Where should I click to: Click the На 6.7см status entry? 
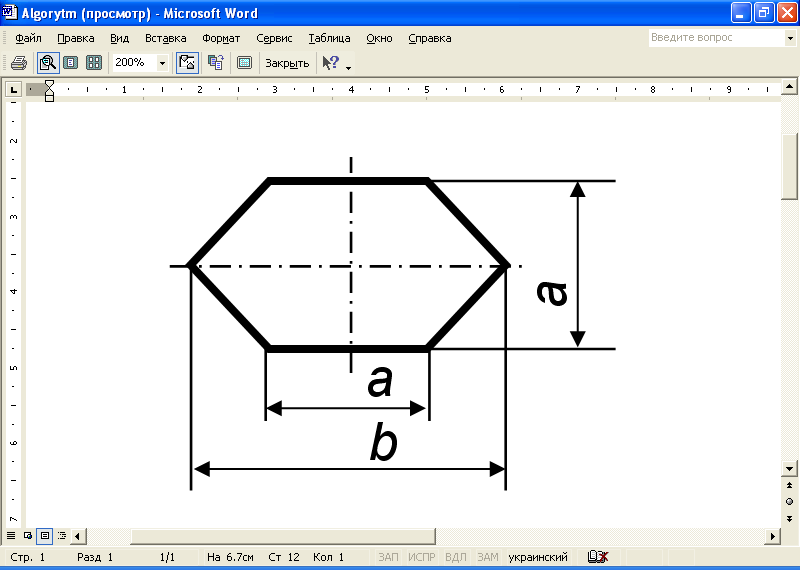(231, 557)
